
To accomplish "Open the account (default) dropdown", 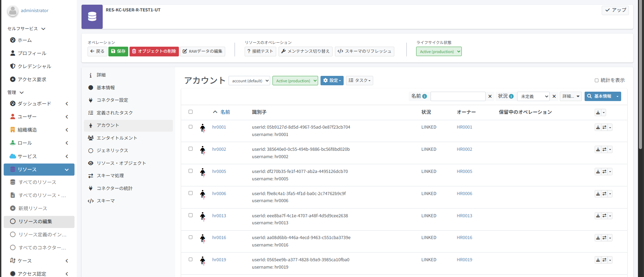I will pos(249,81).
